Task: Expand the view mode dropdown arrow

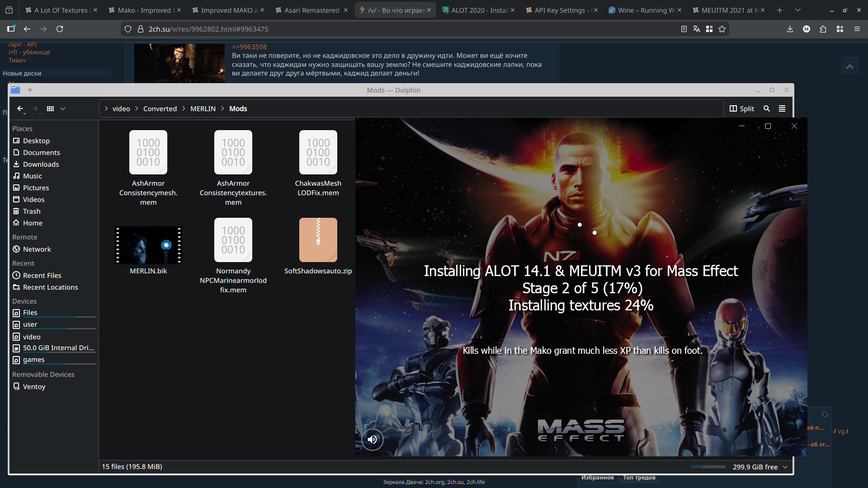Action: click(x=63, y=108)
